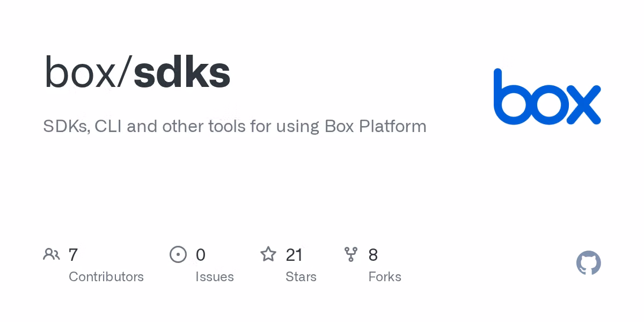
Task: Click the Contributors people icon
Action: pos(51,254)
